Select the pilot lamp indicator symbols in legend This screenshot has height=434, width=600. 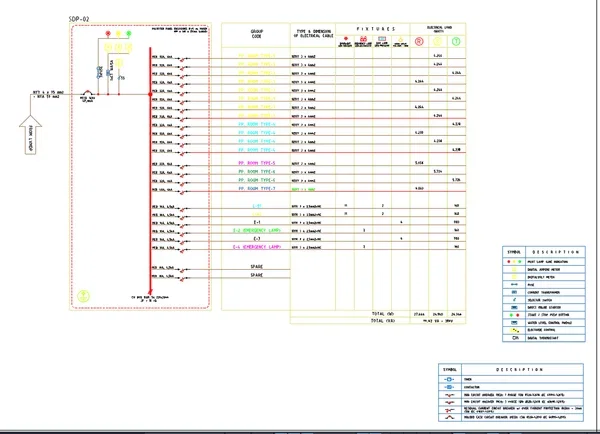[514, 261]
